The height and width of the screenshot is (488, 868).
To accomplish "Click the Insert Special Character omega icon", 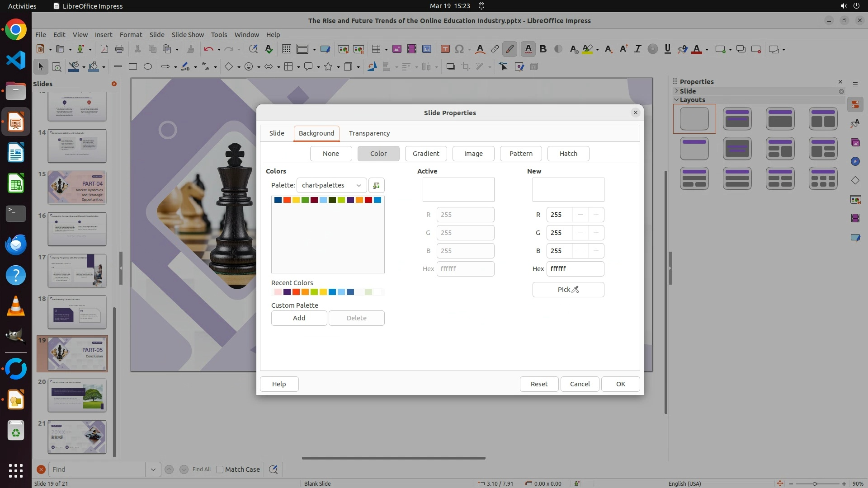I will coord(459,49).
